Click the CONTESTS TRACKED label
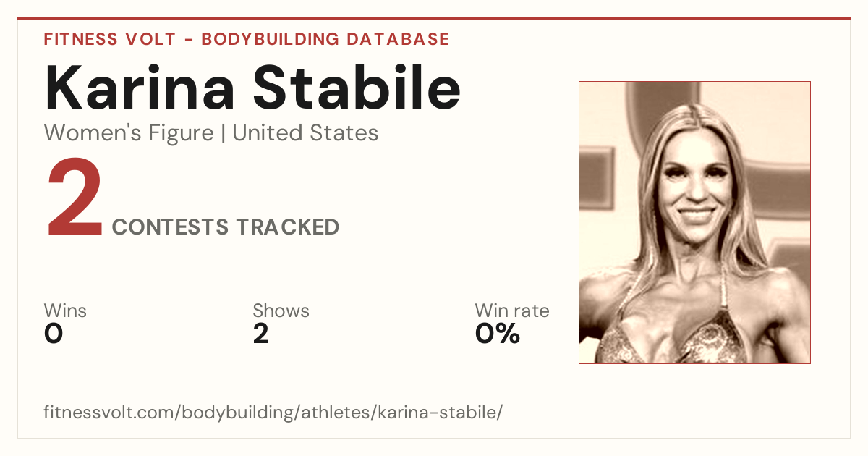This screenshot has width=868, height=456. point(226,227)
